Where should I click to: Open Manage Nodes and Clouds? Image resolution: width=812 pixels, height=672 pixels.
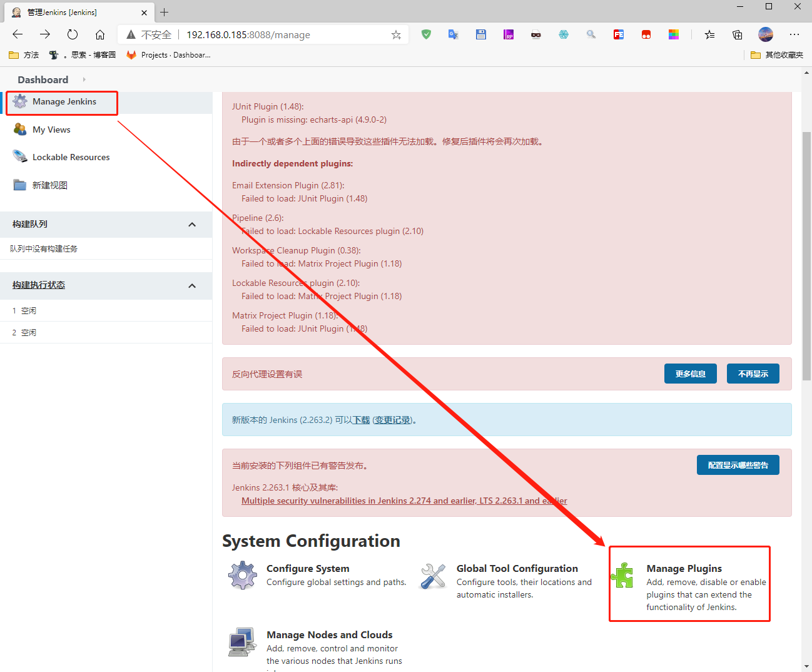click(x=330, y=634)
